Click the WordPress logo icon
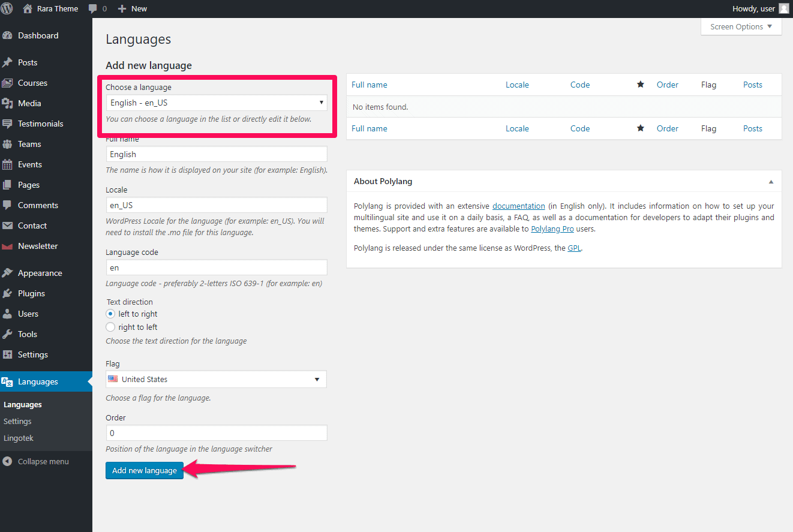Viewport: 793px width, 532px height. (x=7, y=8)
